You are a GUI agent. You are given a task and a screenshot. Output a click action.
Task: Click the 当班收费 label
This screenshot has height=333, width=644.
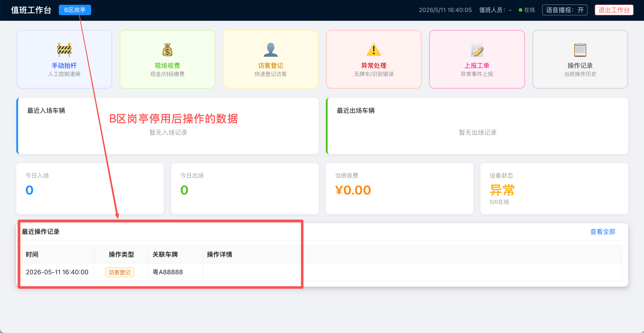coord(346,175)
